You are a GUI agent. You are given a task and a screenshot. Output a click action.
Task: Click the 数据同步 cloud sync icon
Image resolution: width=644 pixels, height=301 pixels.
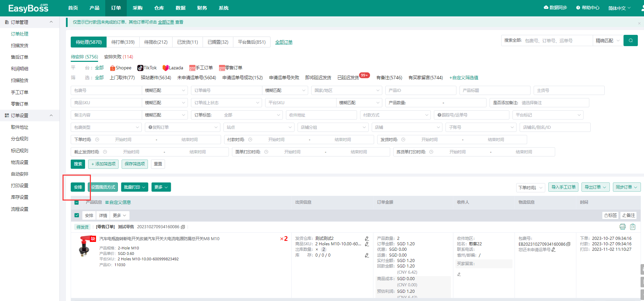tap(546, 8)
